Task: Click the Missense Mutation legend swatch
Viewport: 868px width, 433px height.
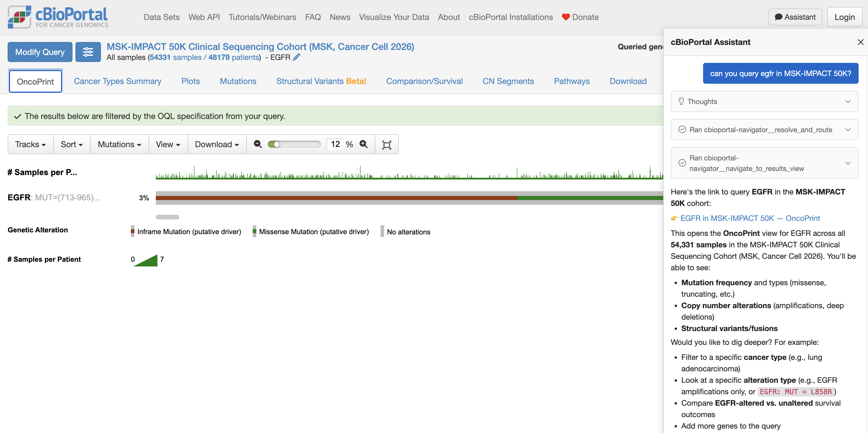Action: pyautogui.click(x=254, y=231)
